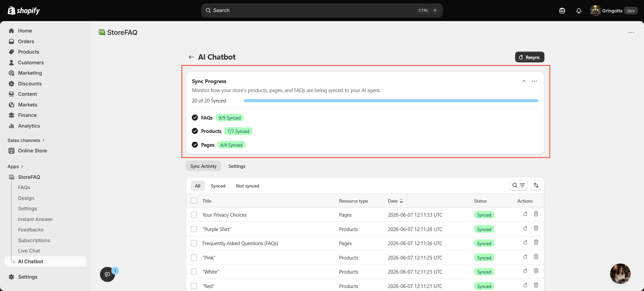
Task: Open the notifications bell
Action: (579, 11)
